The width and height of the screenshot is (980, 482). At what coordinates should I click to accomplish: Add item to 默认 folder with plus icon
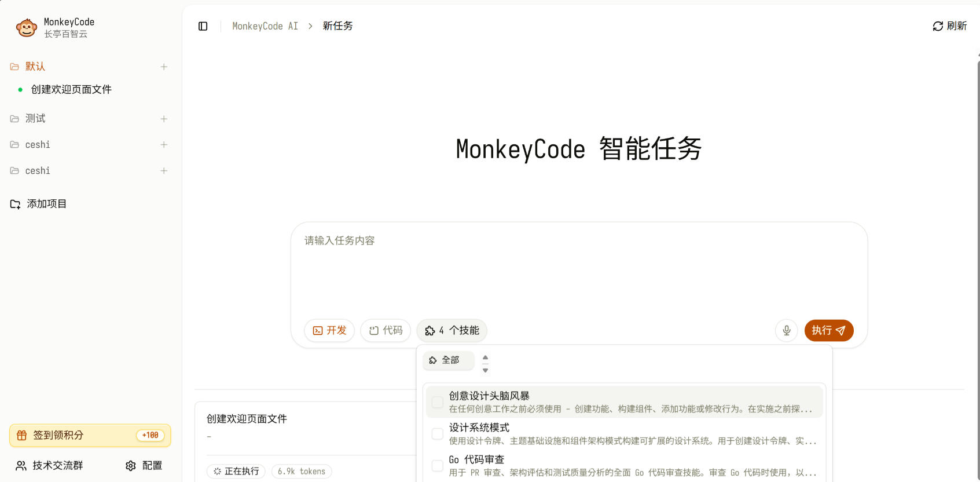click(164, 67)
